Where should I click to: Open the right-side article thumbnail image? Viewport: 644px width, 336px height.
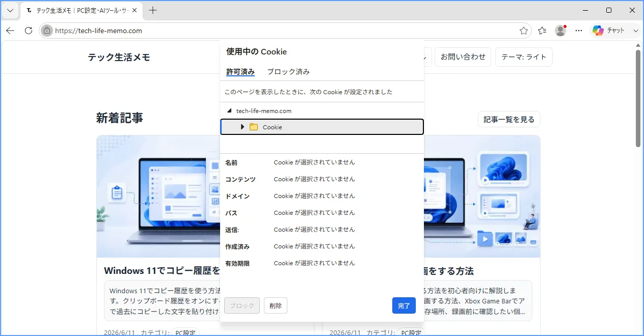[x=482, y=197]
